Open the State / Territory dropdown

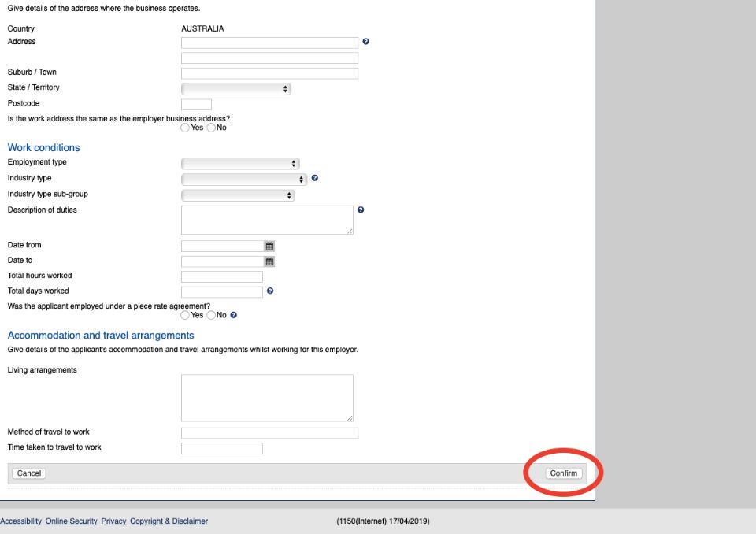point(236,89)
